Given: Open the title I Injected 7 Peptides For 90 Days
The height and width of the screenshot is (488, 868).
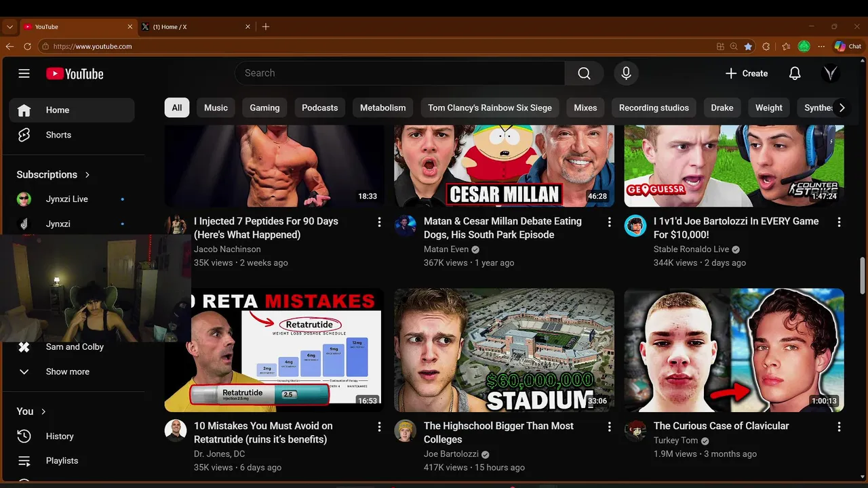Looking at the screenshot, I should 266,228.
